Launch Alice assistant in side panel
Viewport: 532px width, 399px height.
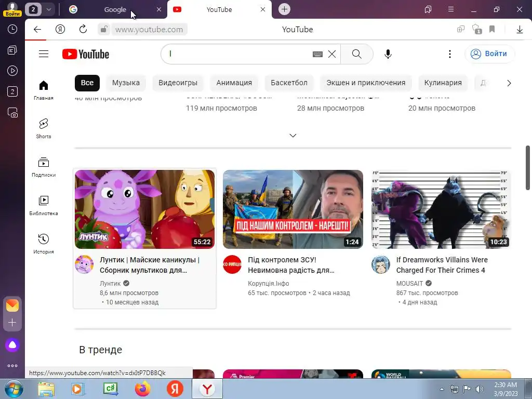coord(12,345)
